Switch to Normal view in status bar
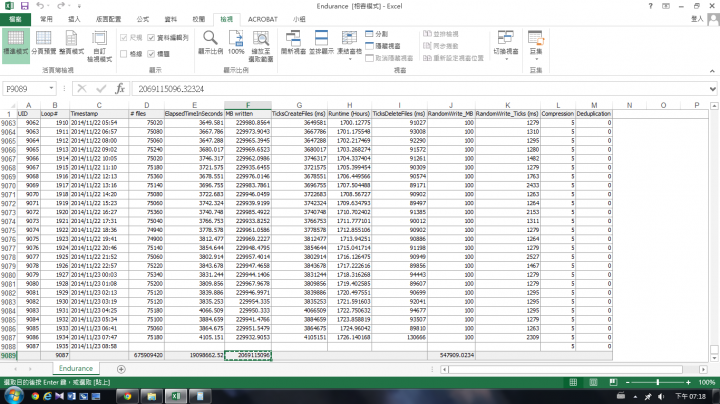This screenshot has height=404, width=720. (573, 382)
